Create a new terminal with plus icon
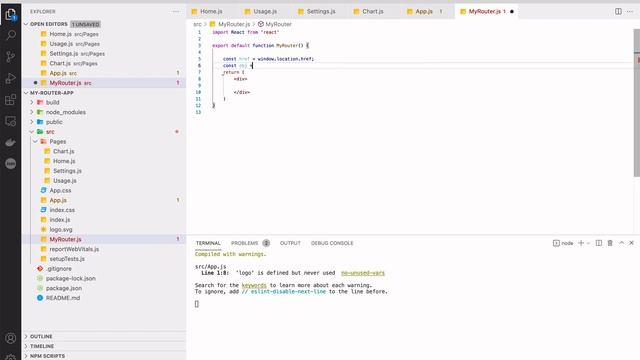Viewport: 640px width, 360px height. [581, 243]
